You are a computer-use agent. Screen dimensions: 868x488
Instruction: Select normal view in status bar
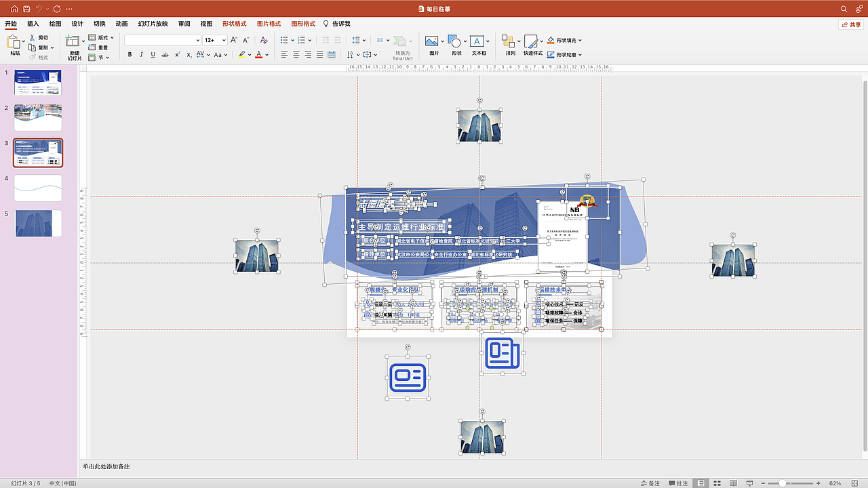(x=701, y=483)
